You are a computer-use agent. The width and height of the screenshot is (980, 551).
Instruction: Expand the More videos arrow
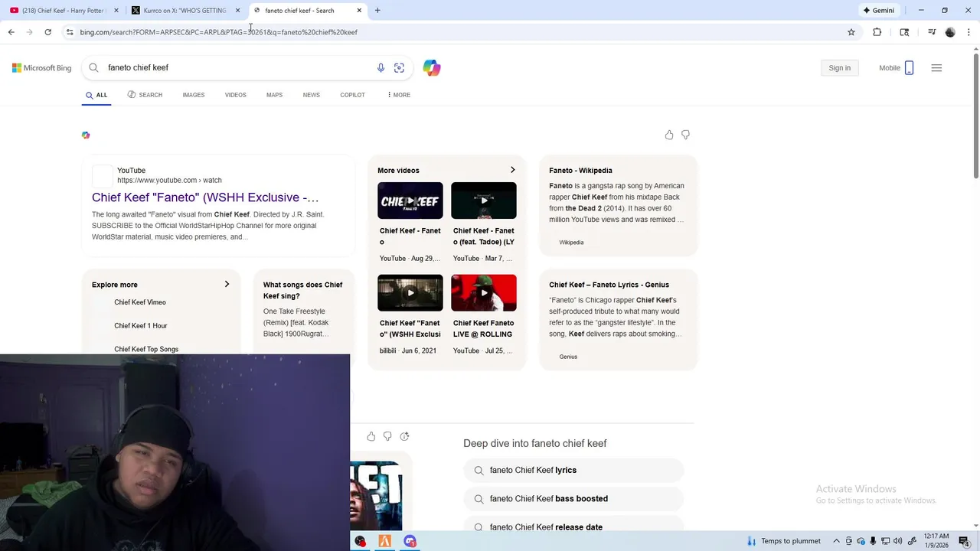pos(512,170)
